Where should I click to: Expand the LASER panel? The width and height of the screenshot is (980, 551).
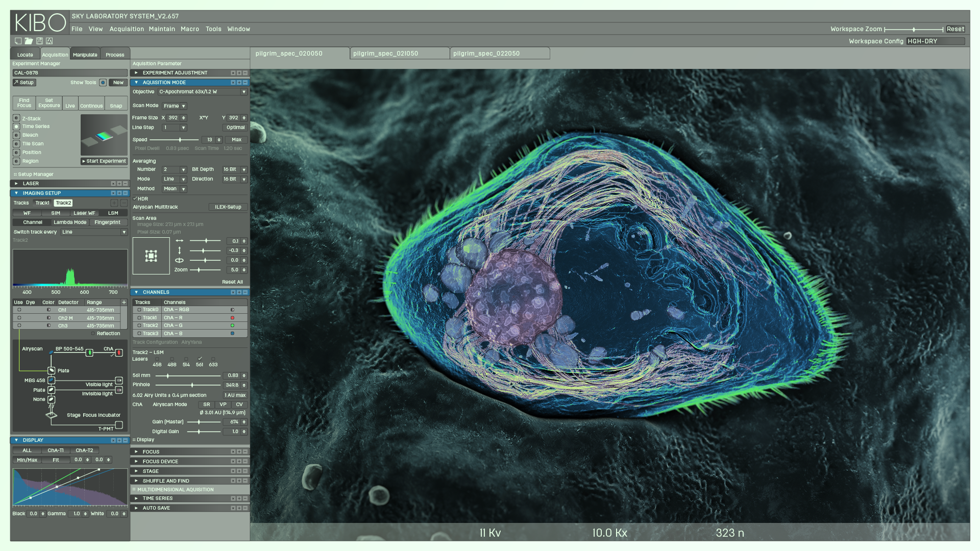click(16, 184)
